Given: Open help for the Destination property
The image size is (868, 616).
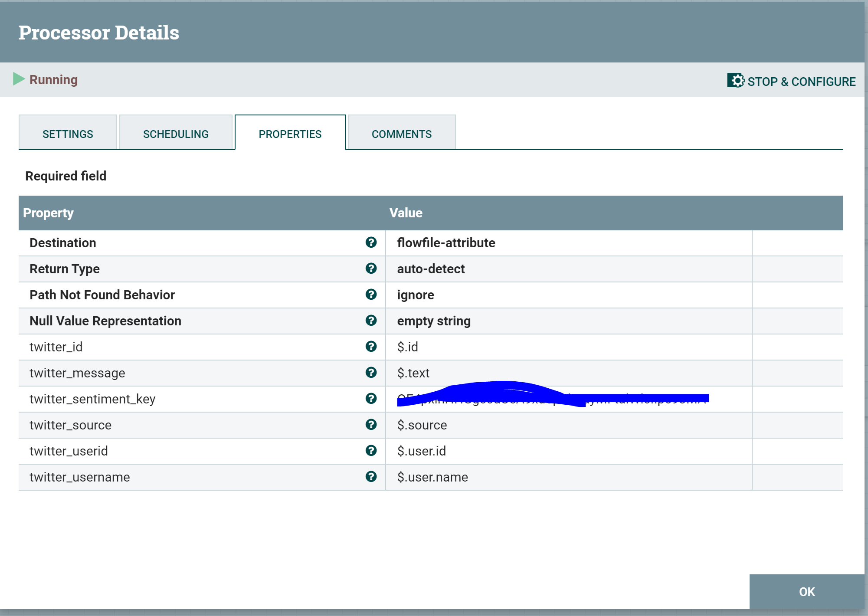Looking at the screenshot, I should point(371,243).
